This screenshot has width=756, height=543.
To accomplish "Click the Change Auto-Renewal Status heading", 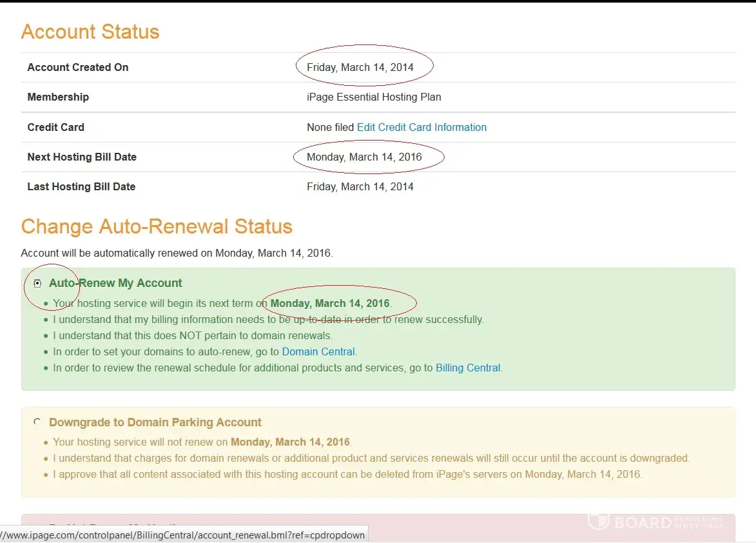I will click(x=157, y=227).
